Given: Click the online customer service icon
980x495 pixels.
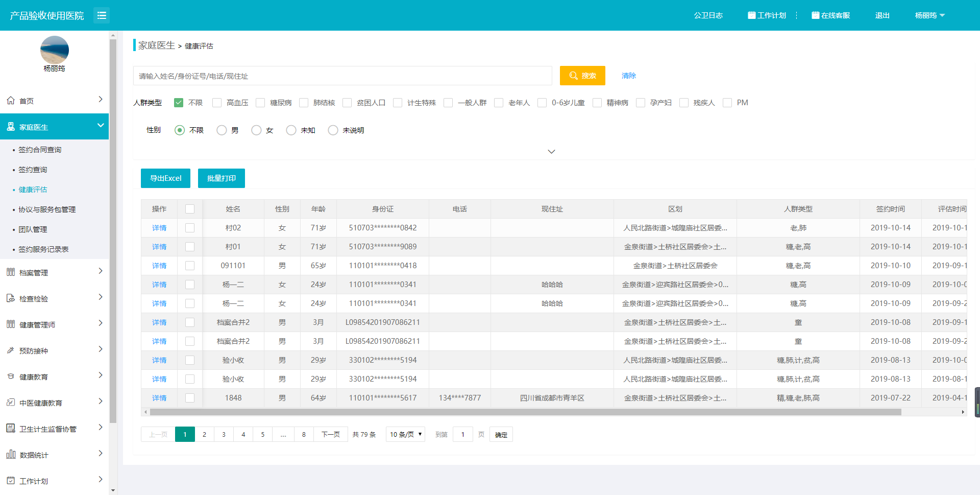Looking at the screenshot, I should pos(815,15).
